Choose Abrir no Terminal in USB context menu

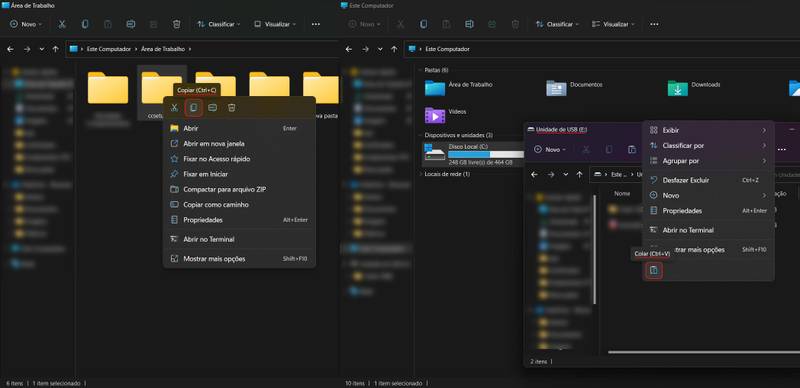tap(708, 230)
